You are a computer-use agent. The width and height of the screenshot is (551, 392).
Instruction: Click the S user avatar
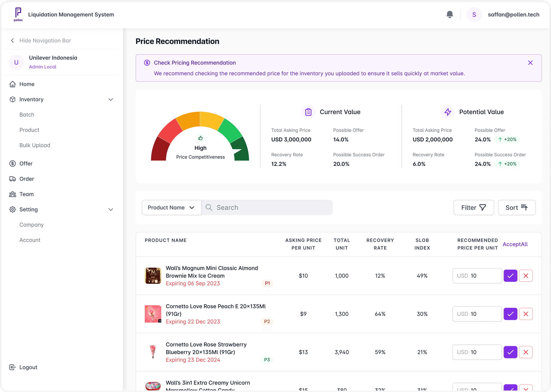pos(474,15)
